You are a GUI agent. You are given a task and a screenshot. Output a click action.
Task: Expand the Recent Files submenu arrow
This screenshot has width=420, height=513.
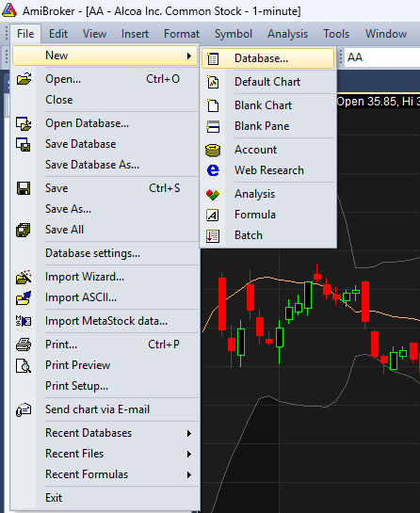(189, 454)
